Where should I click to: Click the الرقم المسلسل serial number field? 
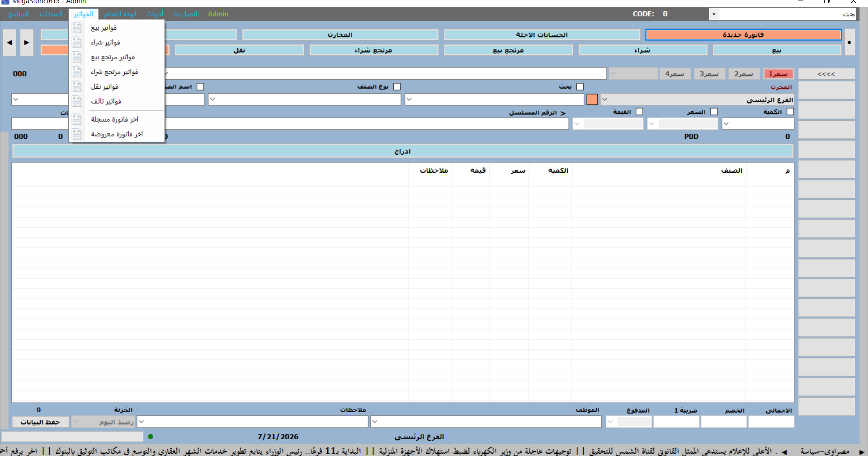367,123
